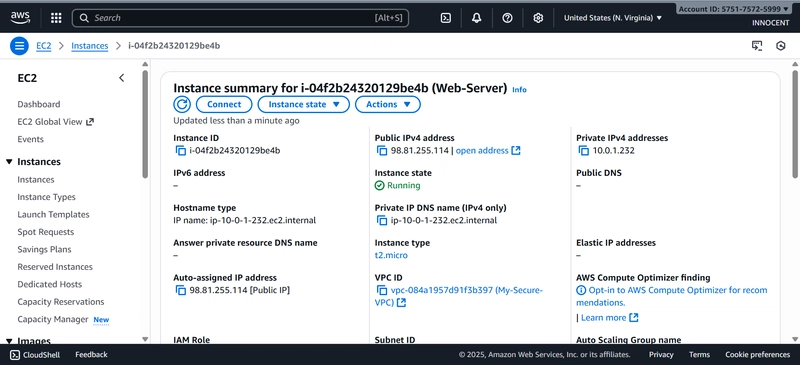The height and width of the screenshot is (365, 800).
Task: Click external link icon next to open address
Action: point(516,151)
